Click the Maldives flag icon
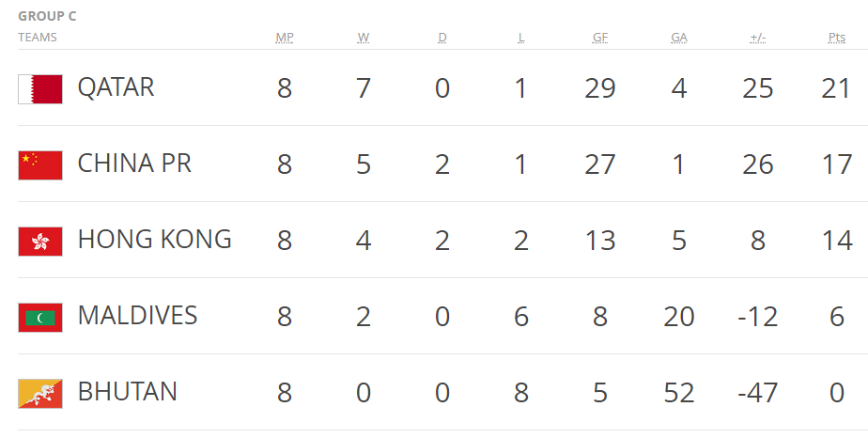Viewport: 868px width, 438px height. [x=40, y=318]
